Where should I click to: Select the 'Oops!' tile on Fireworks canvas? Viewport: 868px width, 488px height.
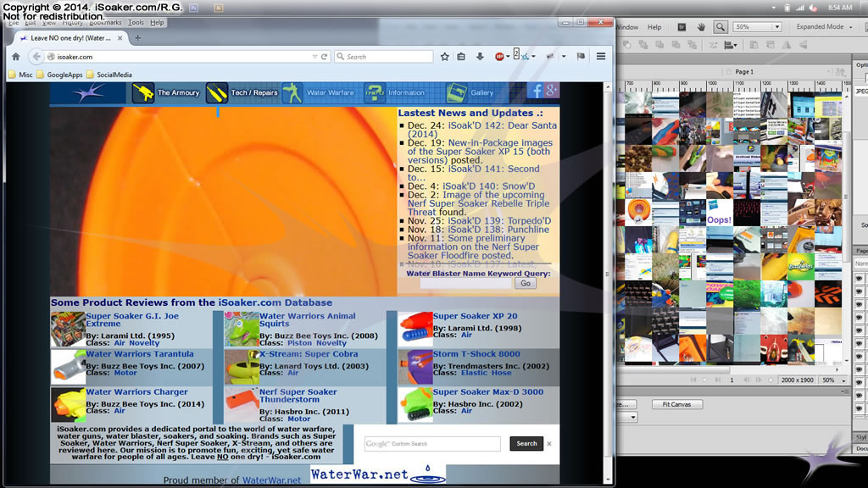pos(719,213)
